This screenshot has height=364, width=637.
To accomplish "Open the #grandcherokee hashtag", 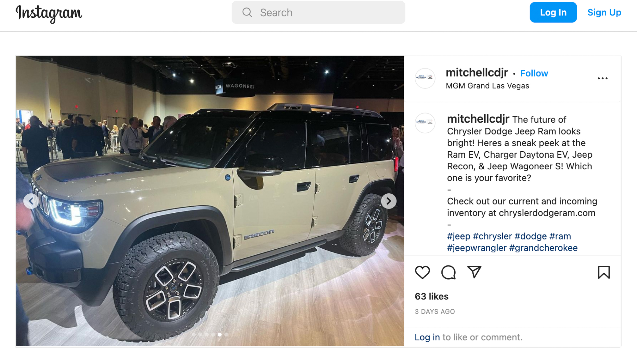I will coord(543,248).
